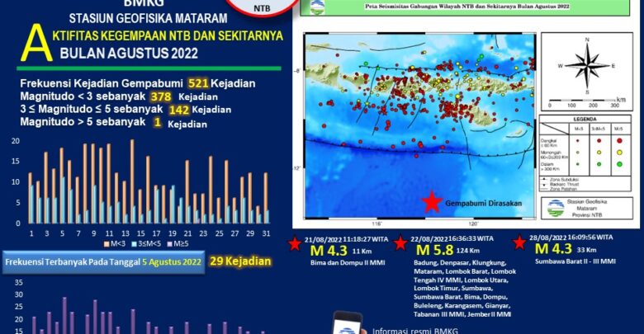Click the 120° longitude label under the map

(x=473, y=224)
